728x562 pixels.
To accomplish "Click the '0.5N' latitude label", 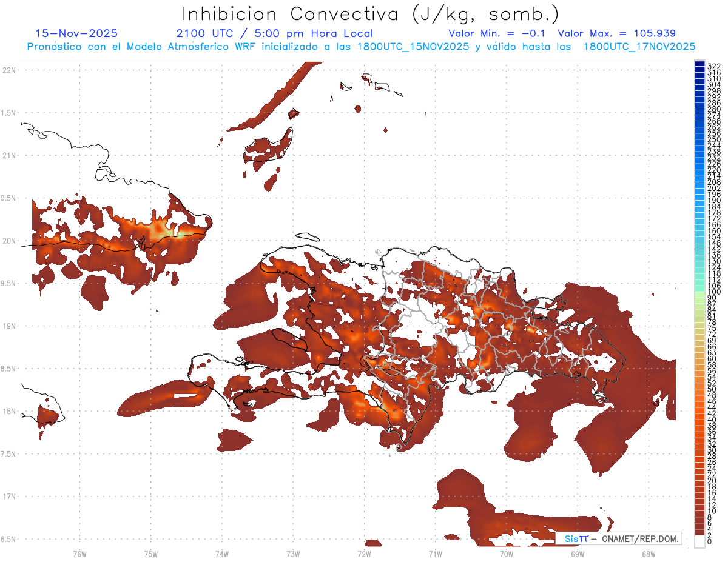I will 9,198.
